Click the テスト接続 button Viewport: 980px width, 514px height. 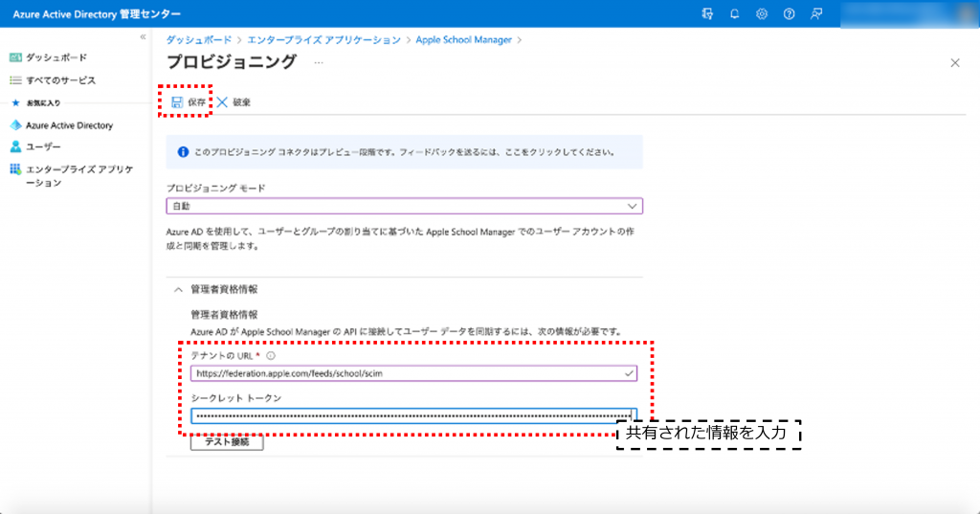pos(227,442)
